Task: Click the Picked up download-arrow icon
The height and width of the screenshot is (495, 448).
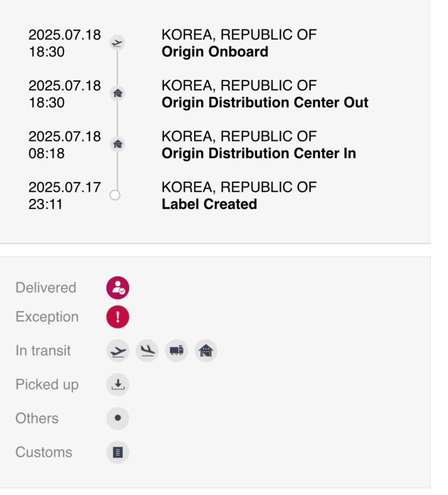Action: [118, 385]
